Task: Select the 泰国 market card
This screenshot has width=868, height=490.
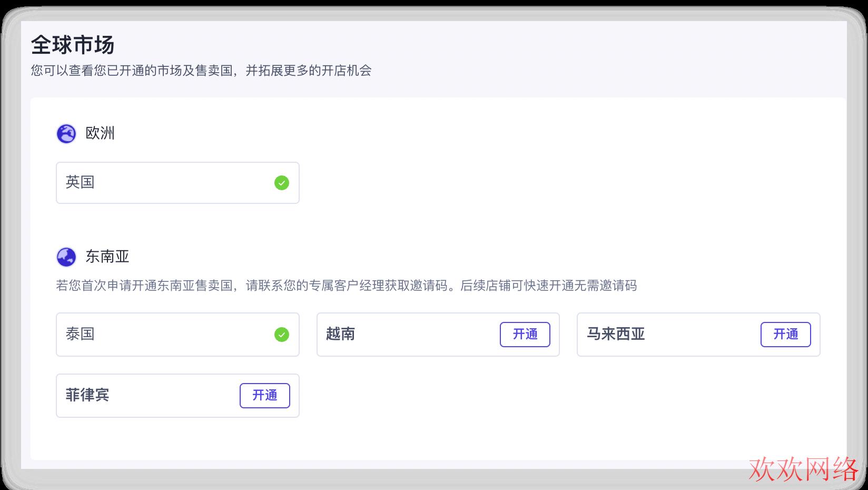Action: (x=177, y=335)
